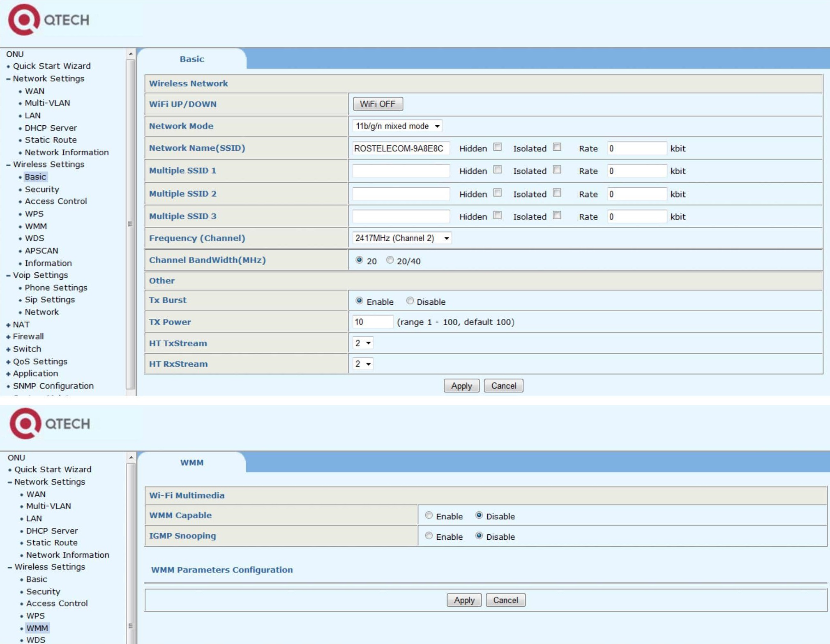Image resolution: width=830 pixels, height=644 pixels.
Task: Open the Network Mode dropdown
Action: click(397, 126)
